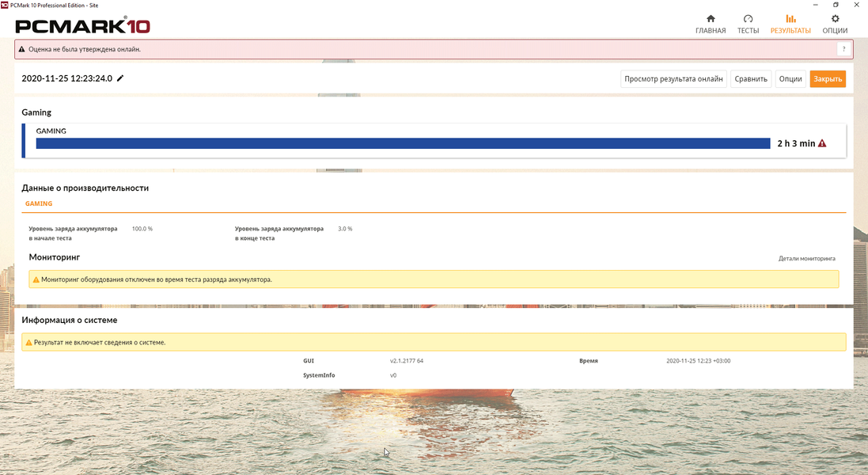Select the GAMING performance data tab
Screen dimensions: 868x475
(39, 203)
